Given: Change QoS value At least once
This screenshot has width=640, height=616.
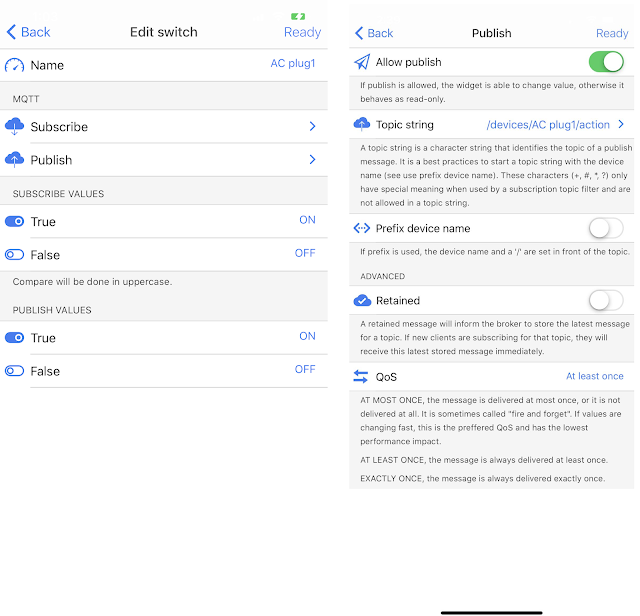Looking at the screenshot, I should coord(595,376).
